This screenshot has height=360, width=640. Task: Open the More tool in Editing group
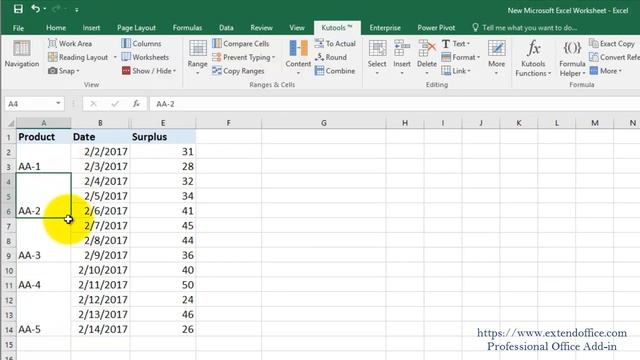pos(496,56)
